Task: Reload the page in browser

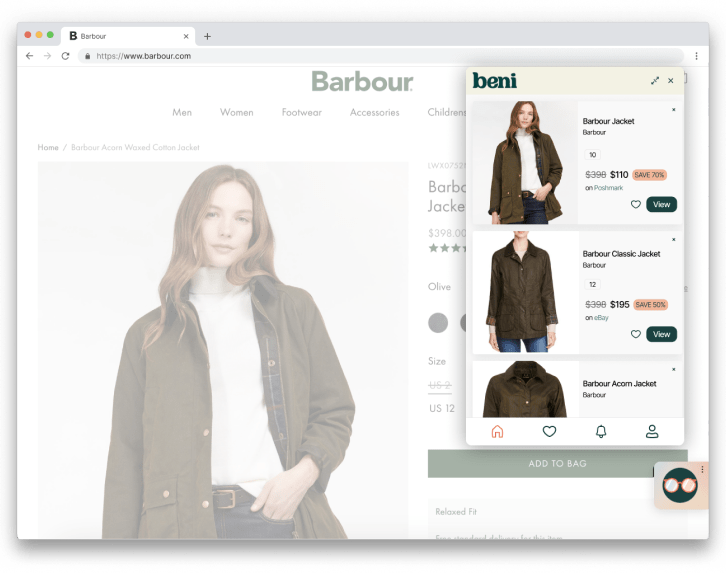Action: 66,56
